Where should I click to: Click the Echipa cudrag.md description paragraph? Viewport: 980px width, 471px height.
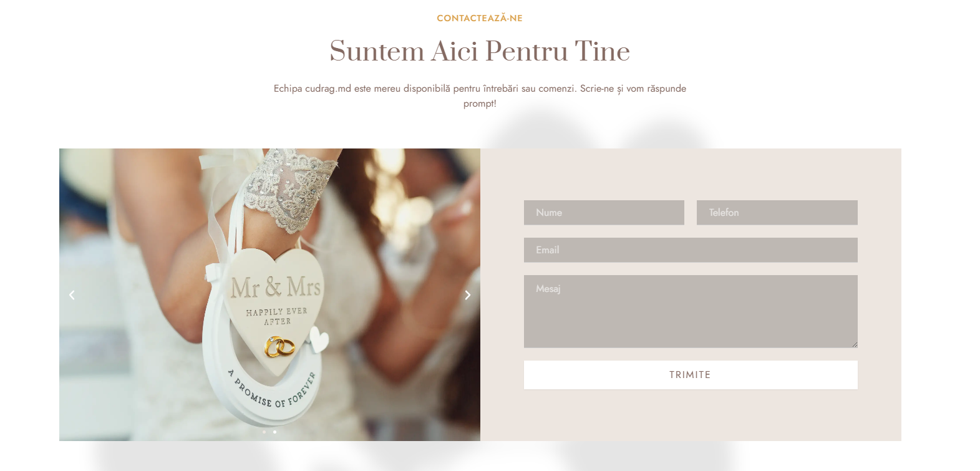pyautogui.click(x=480, y=96)
